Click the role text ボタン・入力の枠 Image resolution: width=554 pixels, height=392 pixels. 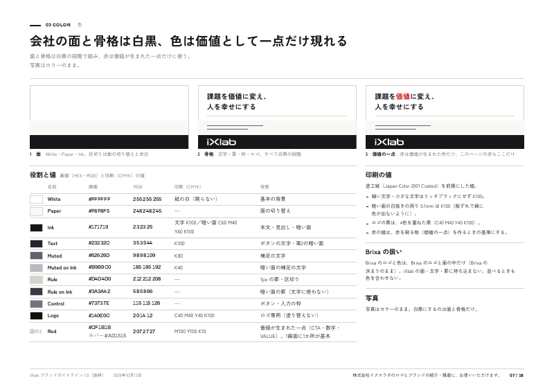[280, 303]
